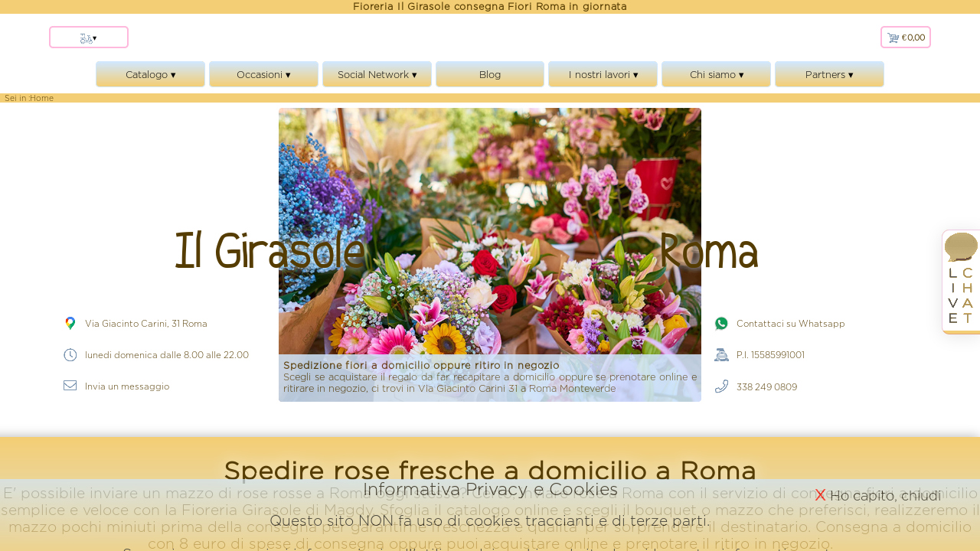980x551 pixels.
Task: Click the fax icon next to P.I. number
Action: coord(720,354)
